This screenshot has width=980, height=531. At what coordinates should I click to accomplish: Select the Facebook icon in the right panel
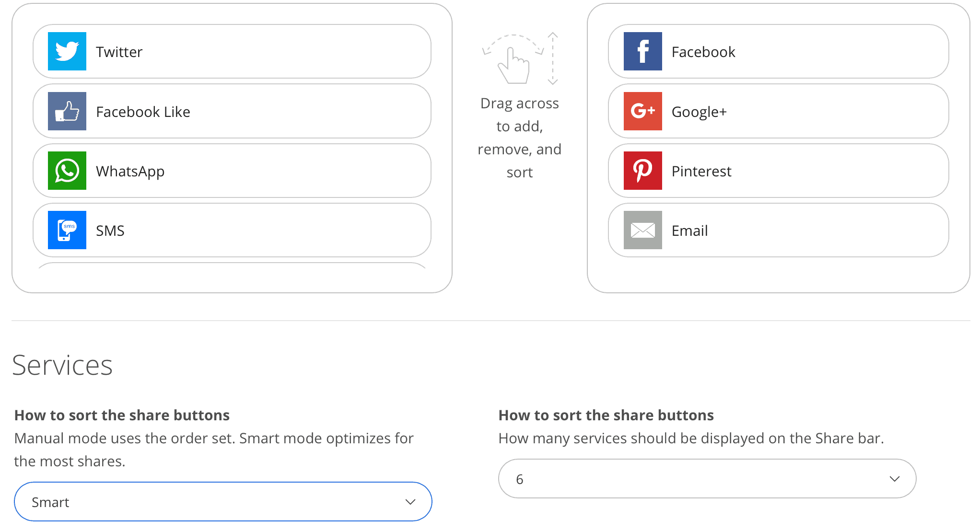[642, 51]
